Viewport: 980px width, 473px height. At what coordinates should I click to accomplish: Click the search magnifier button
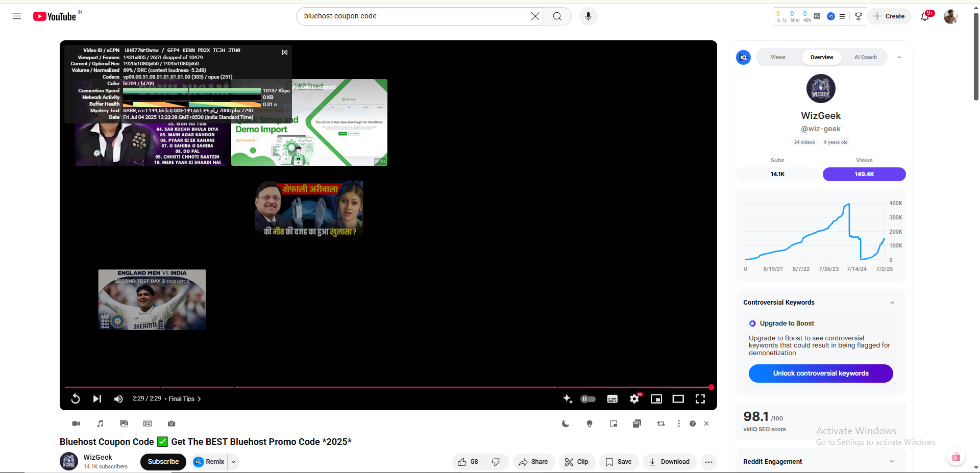[x=557, y=16]
